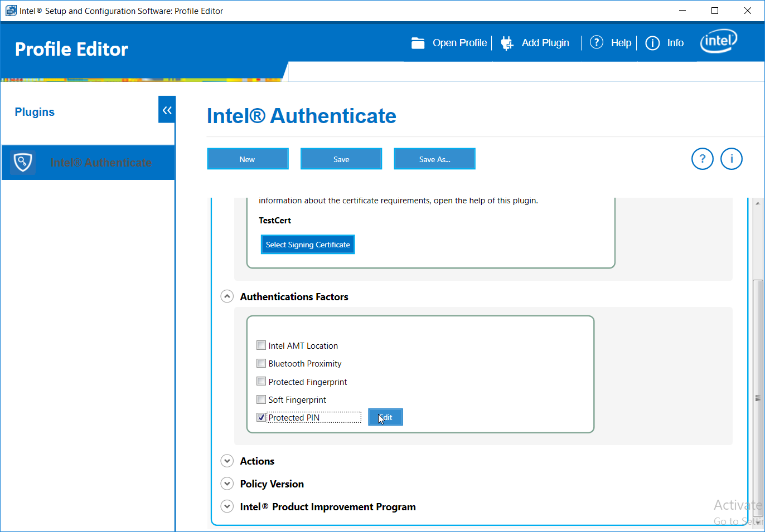Viewport: 765px width, 532px height.
Task: Click the New button
Action: tap(248, 159)
